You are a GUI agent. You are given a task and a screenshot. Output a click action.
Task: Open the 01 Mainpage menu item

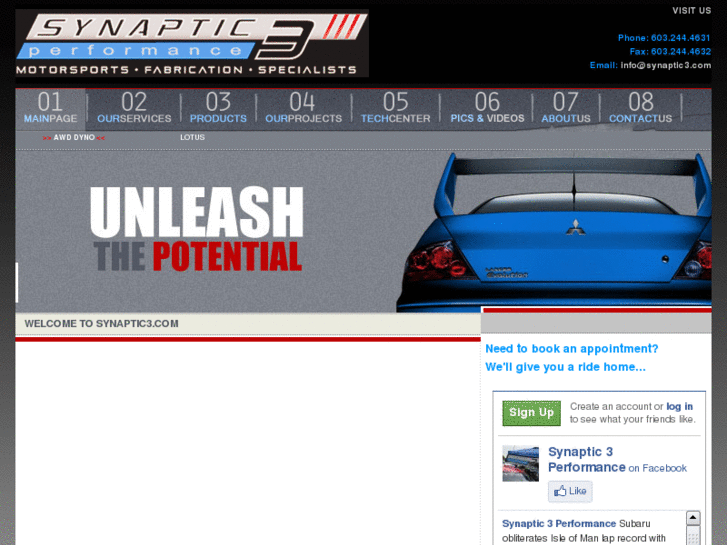point(51,108)
